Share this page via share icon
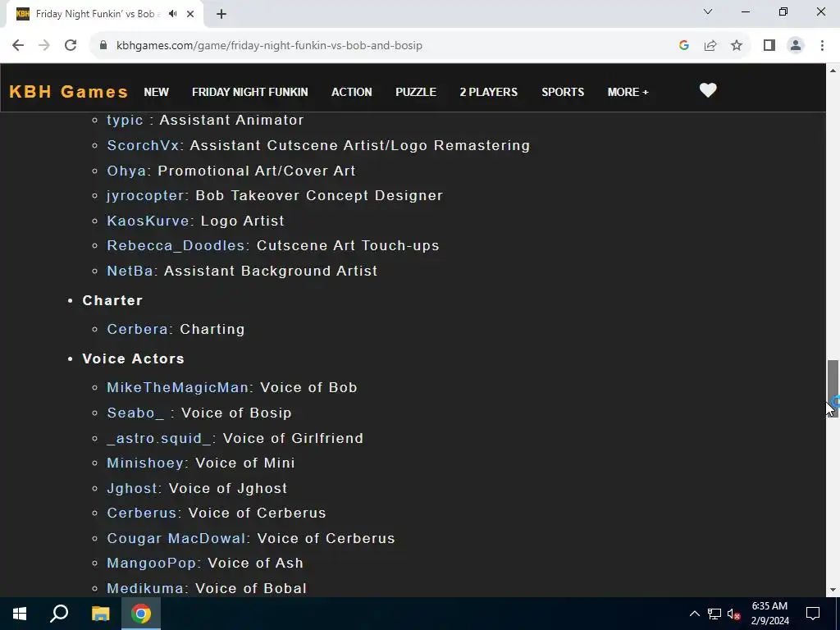Image resolution: width=840 pixels, height=630 pixels. 710,46
